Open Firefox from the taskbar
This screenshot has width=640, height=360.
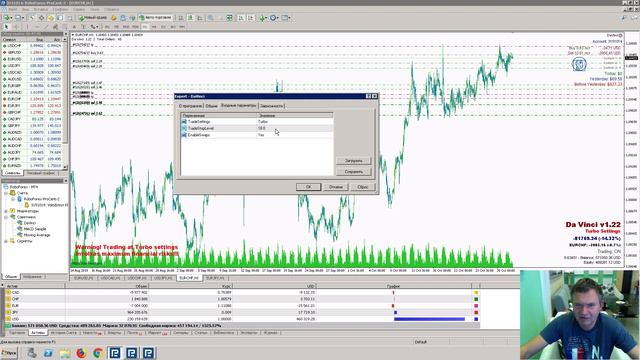pyautogui.click(x=81, y=353)
